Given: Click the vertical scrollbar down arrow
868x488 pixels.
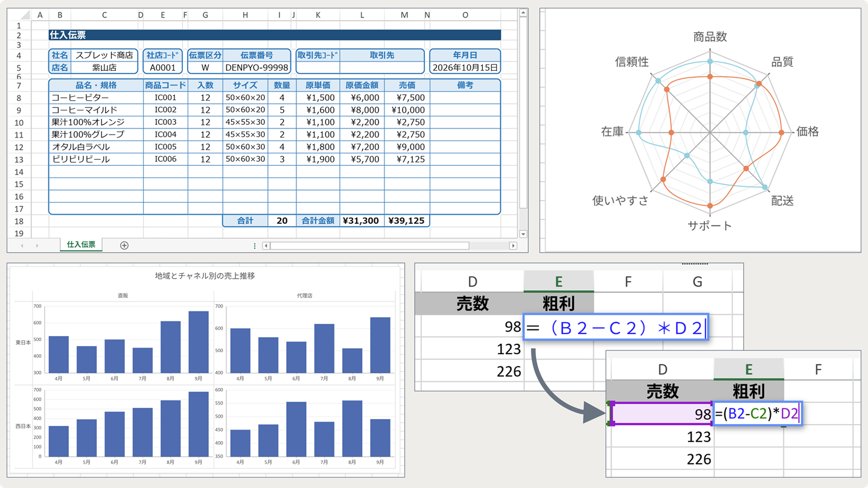Looking at the screenshot, I should pos(523,234).
